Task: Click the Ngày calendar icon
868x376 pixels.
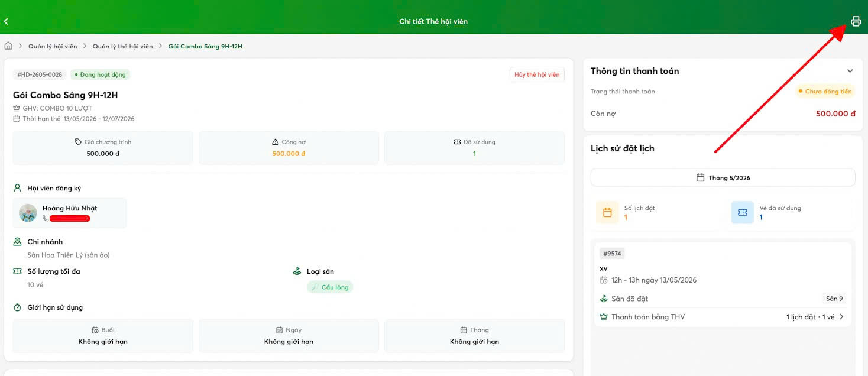Action: pyautogui.click(x=280, y=330)
